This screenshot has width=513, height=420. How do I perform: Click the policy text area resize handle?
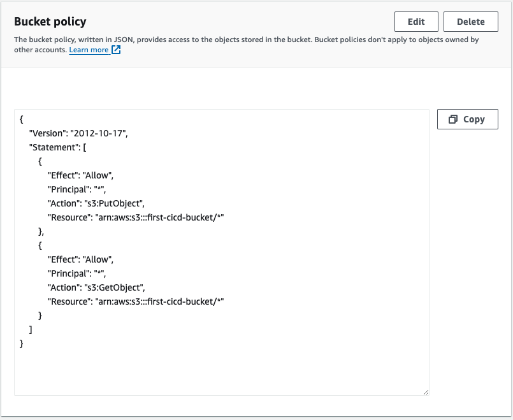[x=426, y=392]
